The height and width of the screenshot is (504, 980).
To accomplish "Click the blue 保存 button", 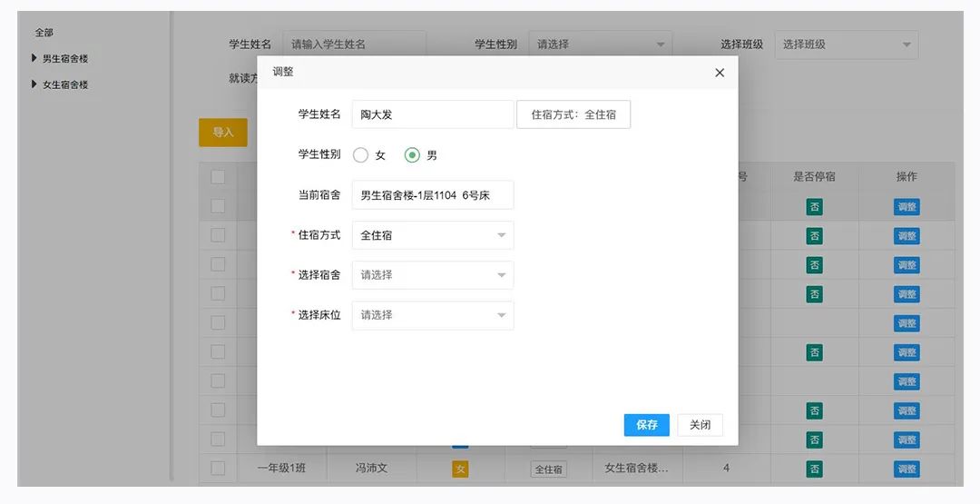I will 646,425.
